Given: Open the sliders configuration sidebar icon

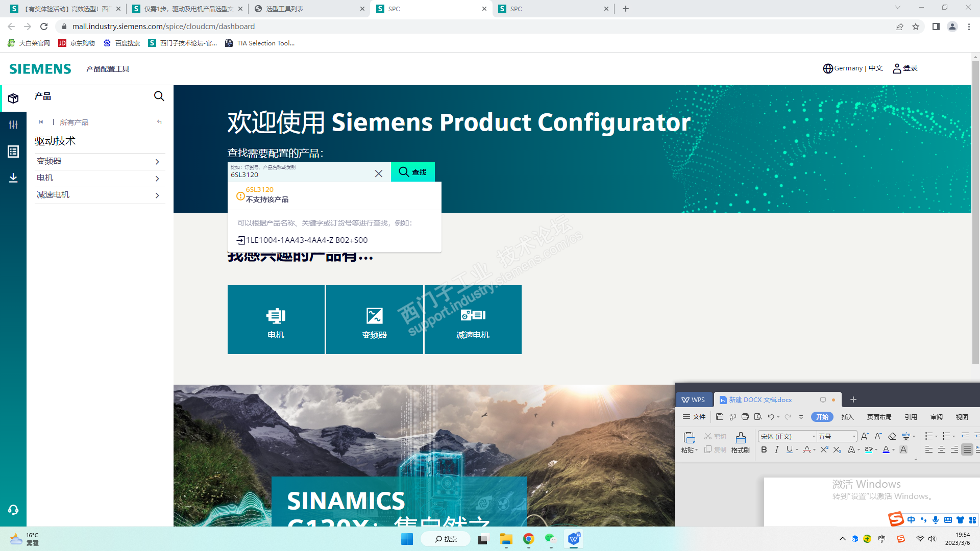Looking at the screenshot, I should tap(13, 124).
